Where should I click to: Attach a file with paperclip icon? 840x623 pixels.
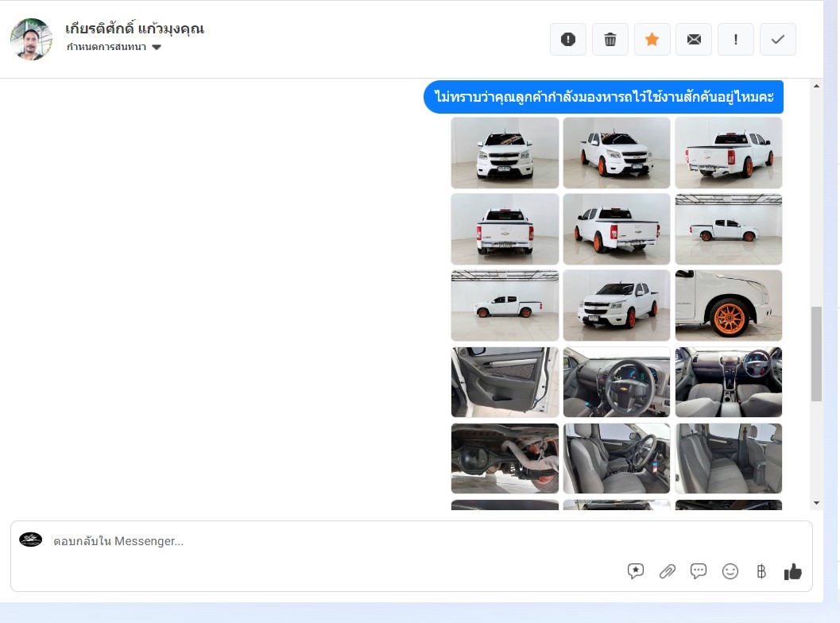(x=667, y=571)
